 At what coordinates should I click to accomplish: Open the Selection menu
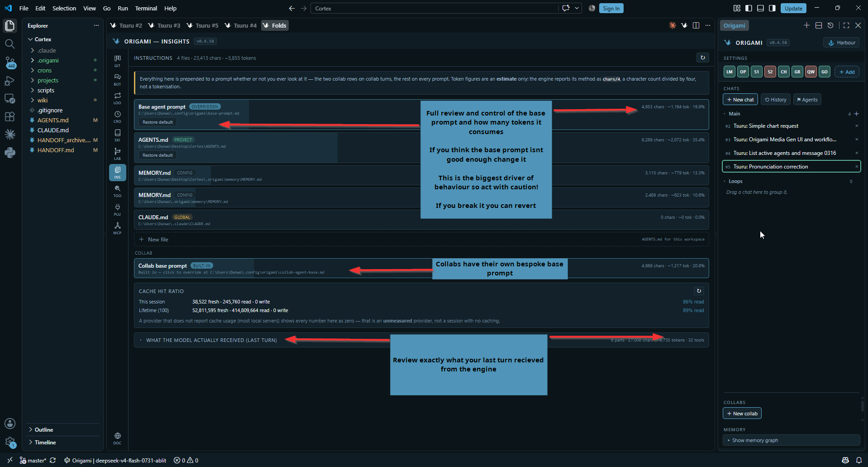[64, 8]
